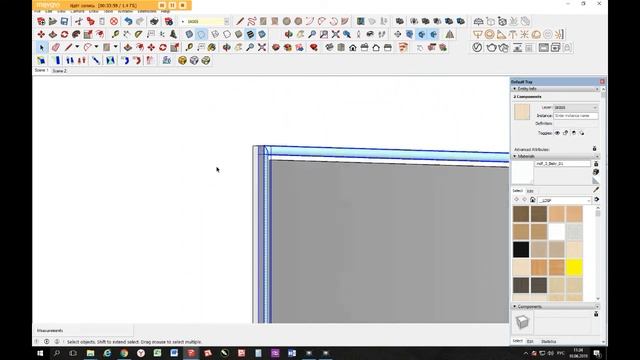
Task: Click the component preview thumbnail
Action: tap(522, 322)
